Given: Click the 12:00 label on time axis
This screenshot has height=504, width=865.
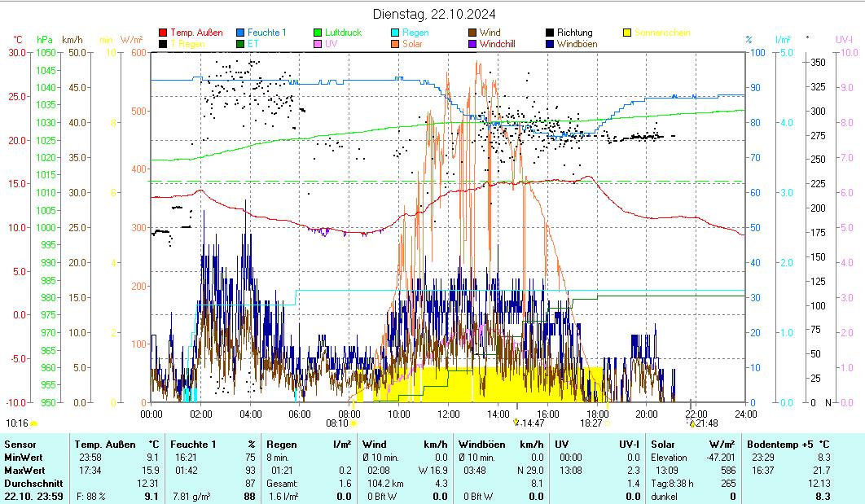Looking at the screenshot, I should click(x=449, y=414).
